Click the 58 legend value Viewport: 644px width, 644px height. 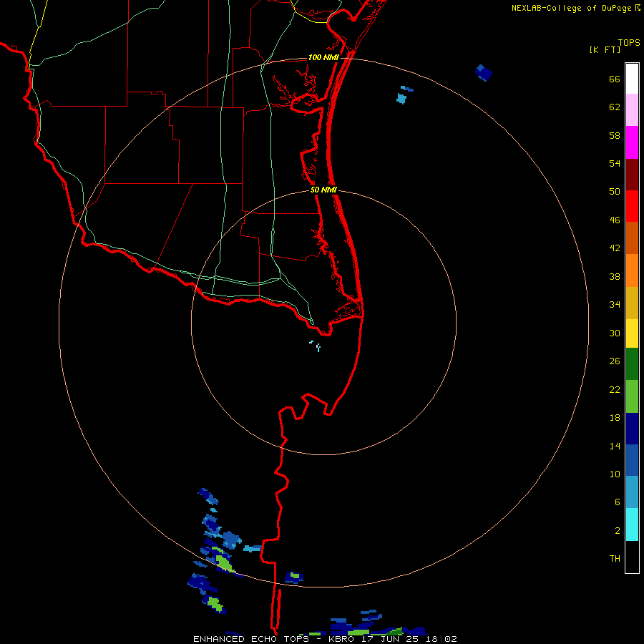pyautogui.click(x=615, y=135)
